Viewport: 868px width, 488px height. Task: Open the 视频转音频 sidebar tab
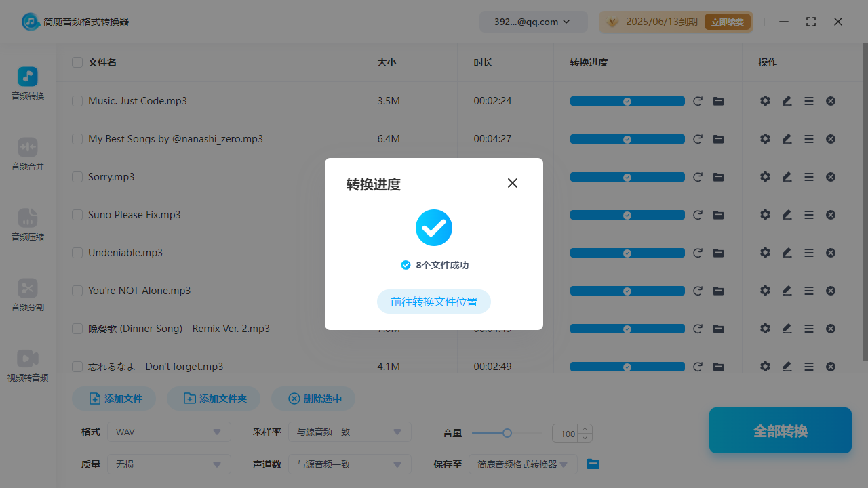tap(28, 365)
